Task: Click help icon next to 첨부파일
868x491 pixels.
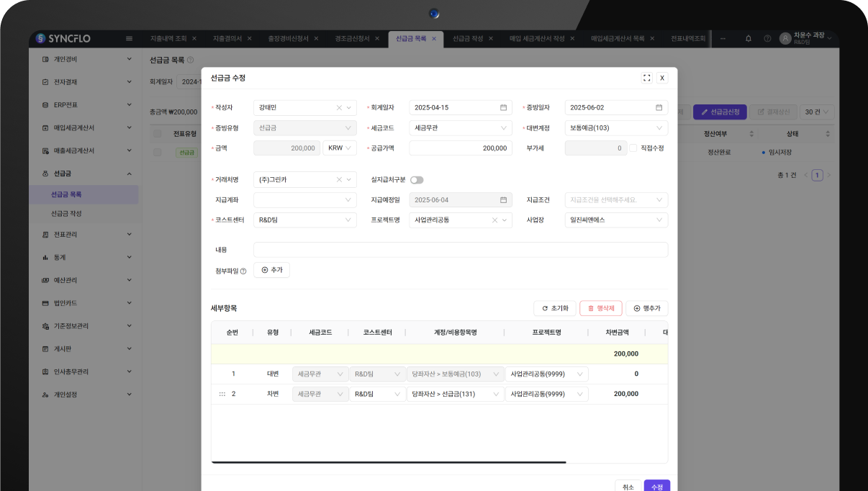Action: 243,271
